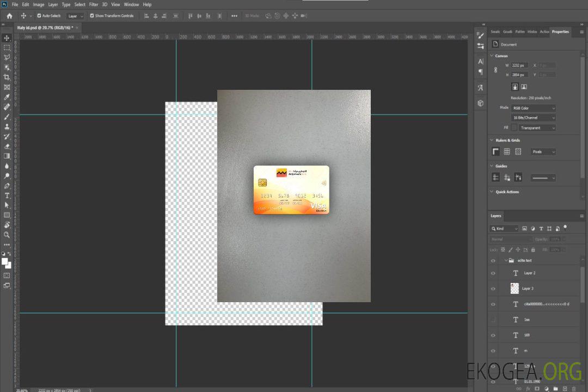The image size is (588, 392).
Task: Open the Paragraph panel icon
Action: tap(480, 72)
